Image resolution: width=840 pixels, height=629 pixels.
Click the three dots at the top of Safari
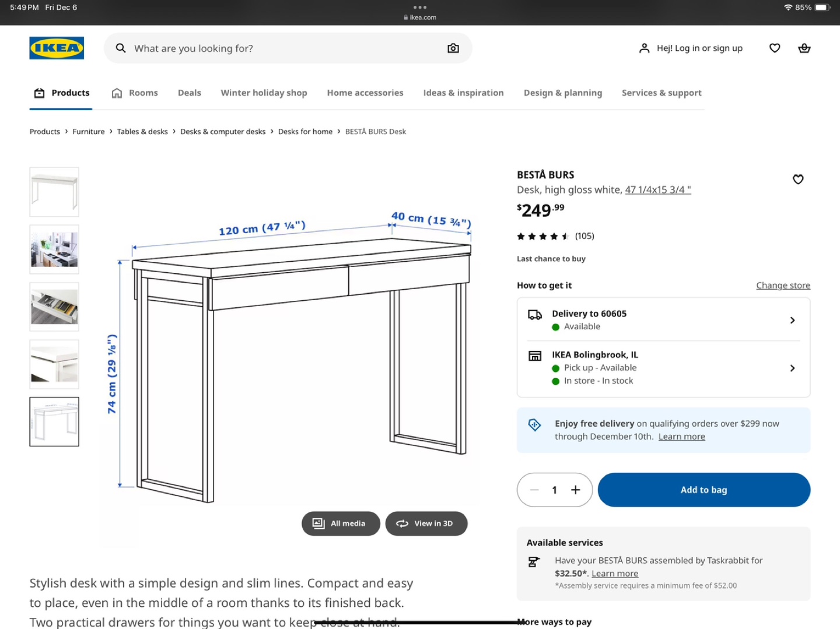point(420,8)
